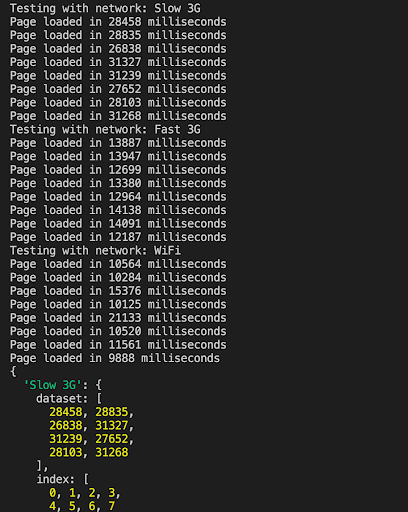Click the 'Testing with network: WiFi' line
408x512 pixels.
[95, 250]
